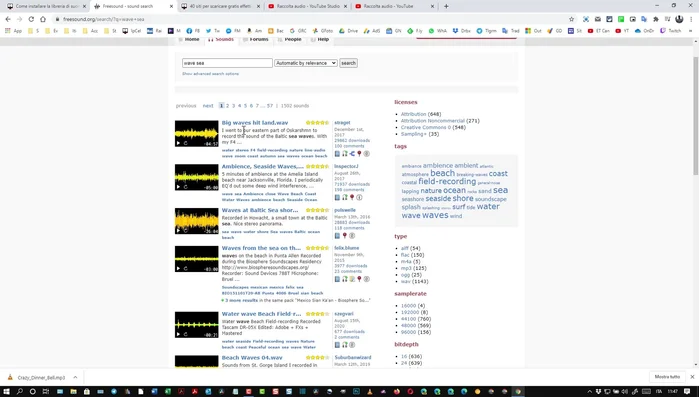Click remix icon for 'Big waves hit land.wav'

coord(352,154)
